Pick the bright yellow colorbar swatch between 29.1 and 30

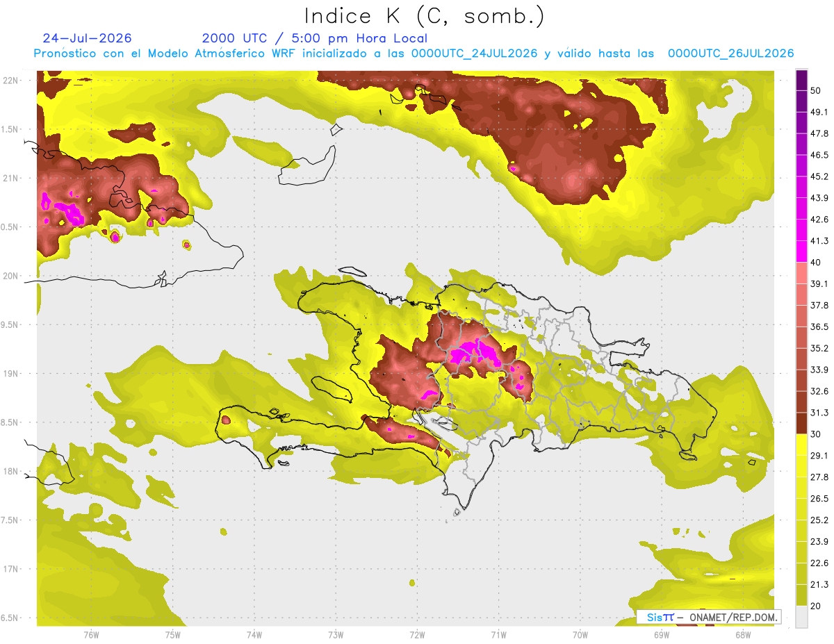[801, 445]
